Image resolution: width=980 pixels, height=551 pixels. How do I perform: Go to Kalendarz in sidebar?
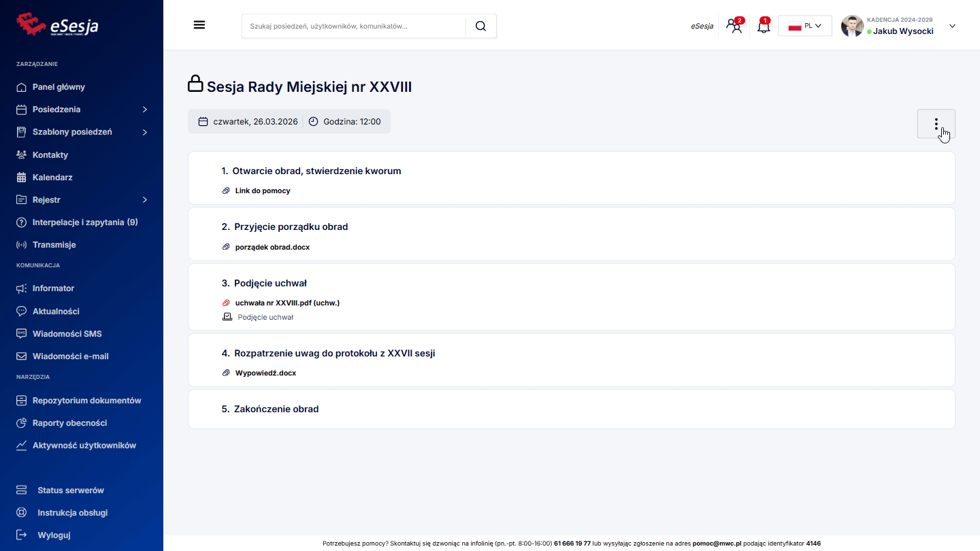(x=52, y=178)
